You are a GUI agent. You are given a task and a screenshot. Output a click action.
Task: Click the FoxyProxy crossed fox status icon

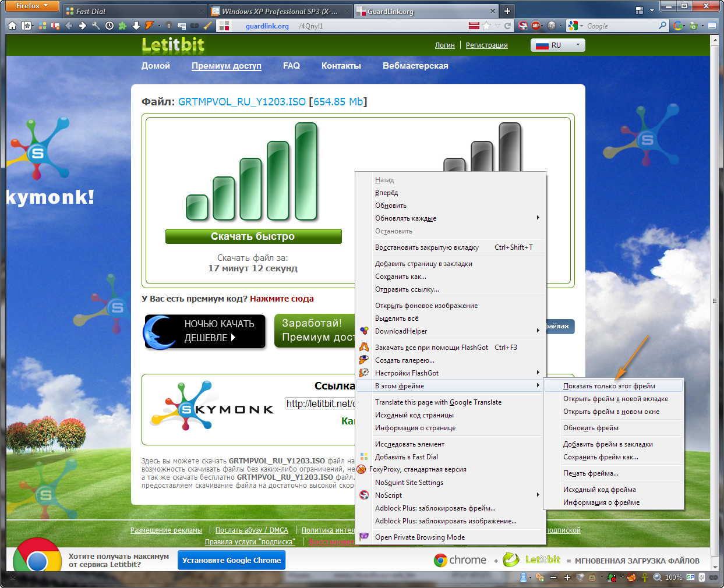click(x=631, y=578)
